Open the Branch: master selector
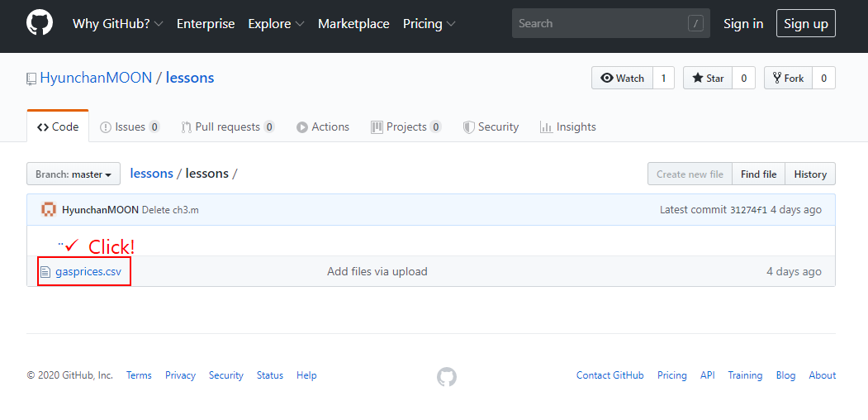 [x=74, y=174]
